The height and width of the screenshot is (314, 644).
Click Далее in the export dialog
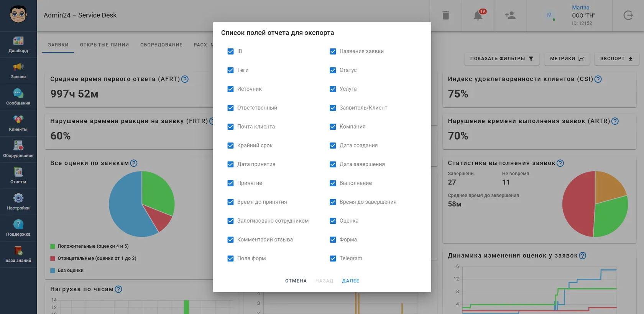(351, 281)
